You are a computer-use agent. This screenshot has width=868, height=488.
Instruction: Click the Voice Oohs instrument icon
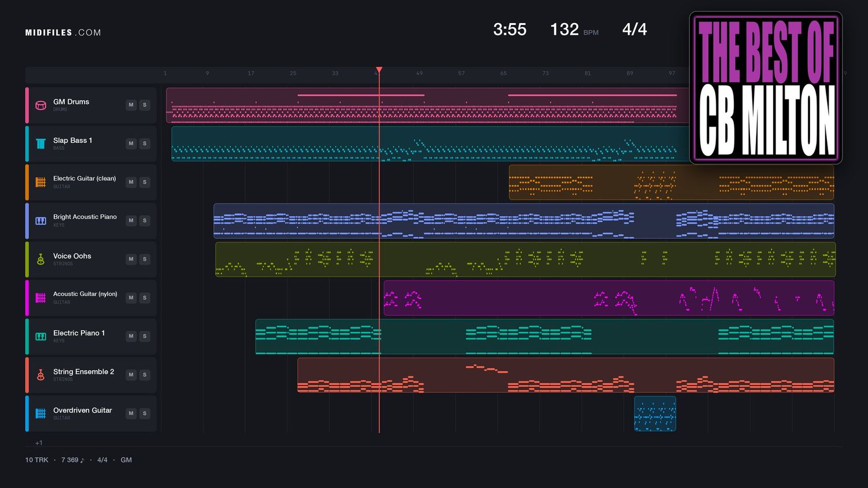(41, 259)
